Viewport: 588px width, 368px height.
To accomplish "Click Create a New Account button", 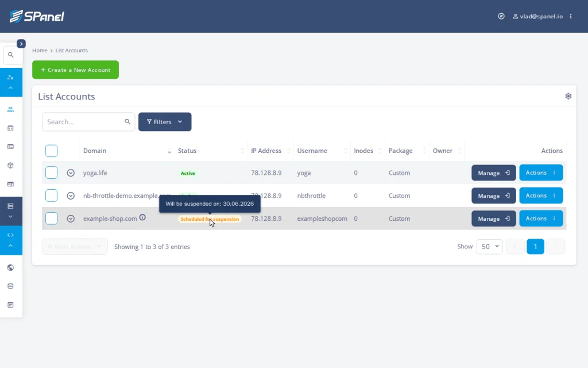I will 75,70.
